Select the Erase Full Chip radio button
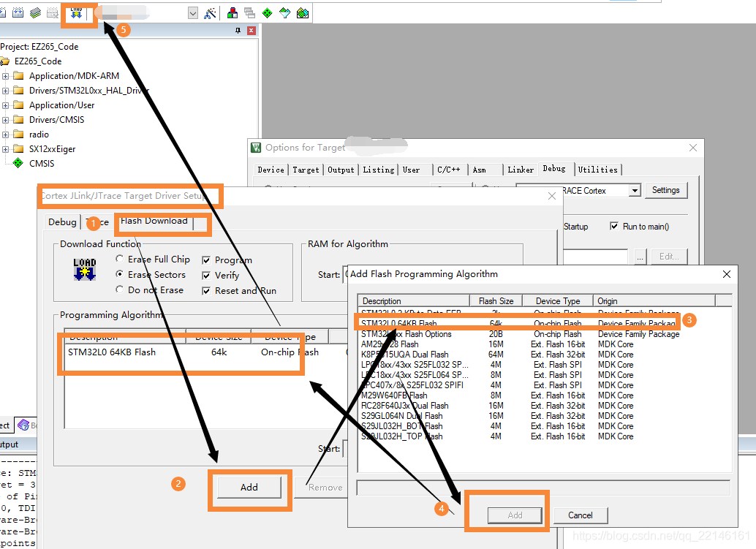Viewport: 756px width, 549px height. pyautogui.click(x=120, y=259)
